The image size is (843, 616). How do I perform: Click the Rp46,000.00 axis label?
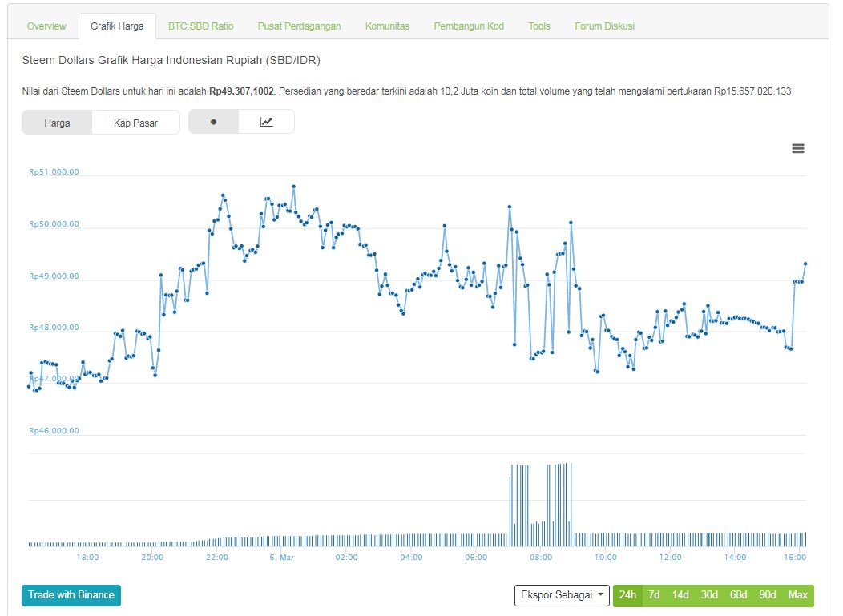[x=54, y=430]
